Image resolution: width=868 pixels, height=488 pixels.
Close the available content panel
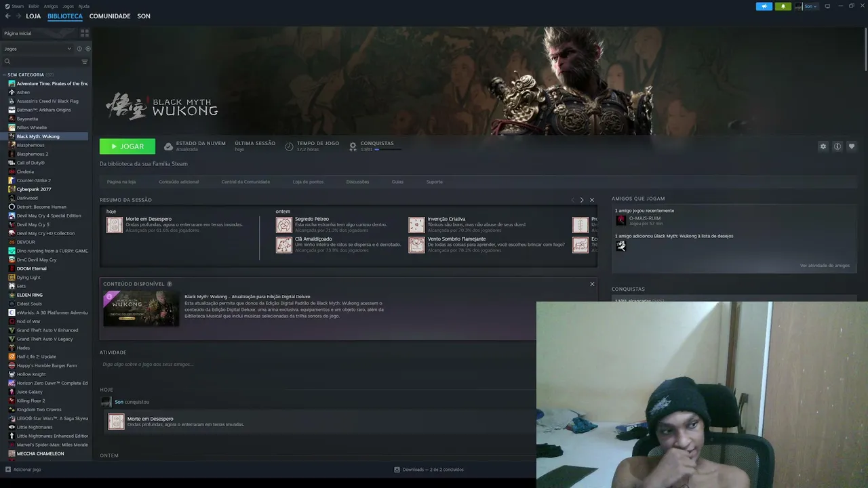click(592, 284)
